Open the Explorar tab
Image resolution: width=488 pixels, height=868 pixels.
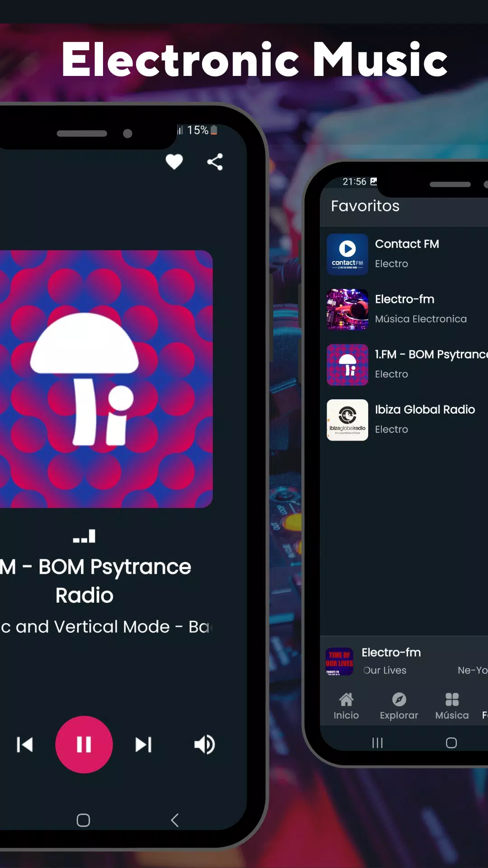tap(399, 706)
